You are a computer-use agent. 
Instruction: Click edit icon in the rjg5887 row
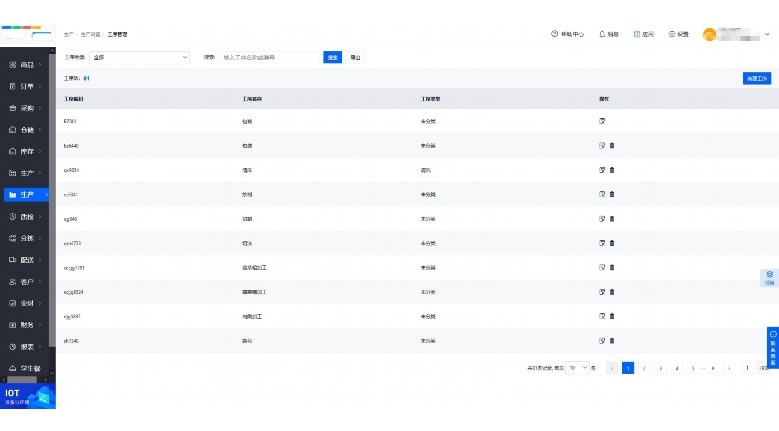coord(602,316)
